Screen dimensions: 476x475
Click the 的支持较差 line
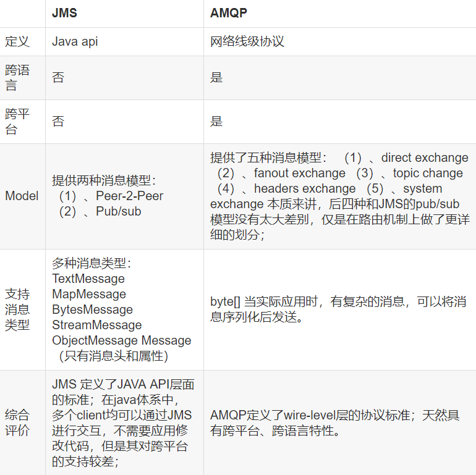(85, 461)
